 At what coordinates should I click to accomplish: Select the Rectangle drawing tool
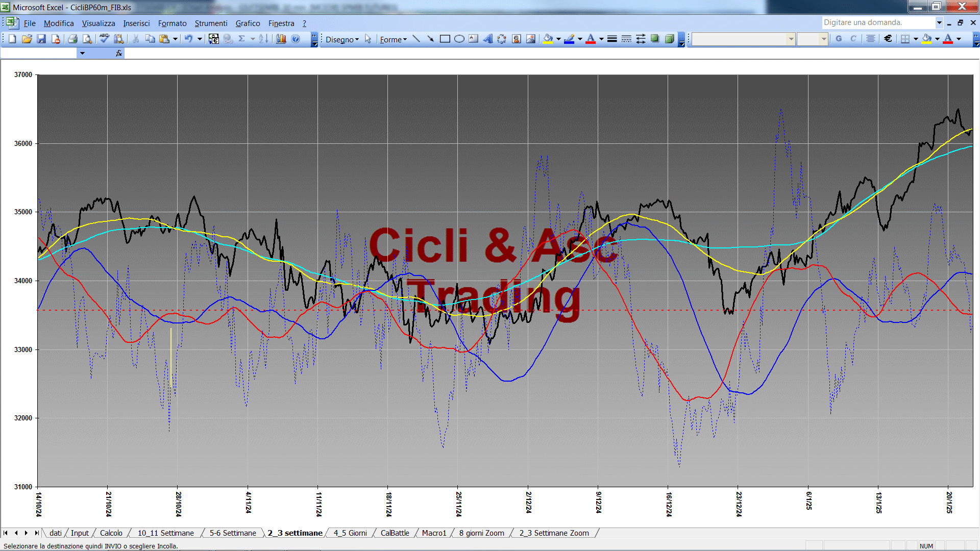[445, 39]
